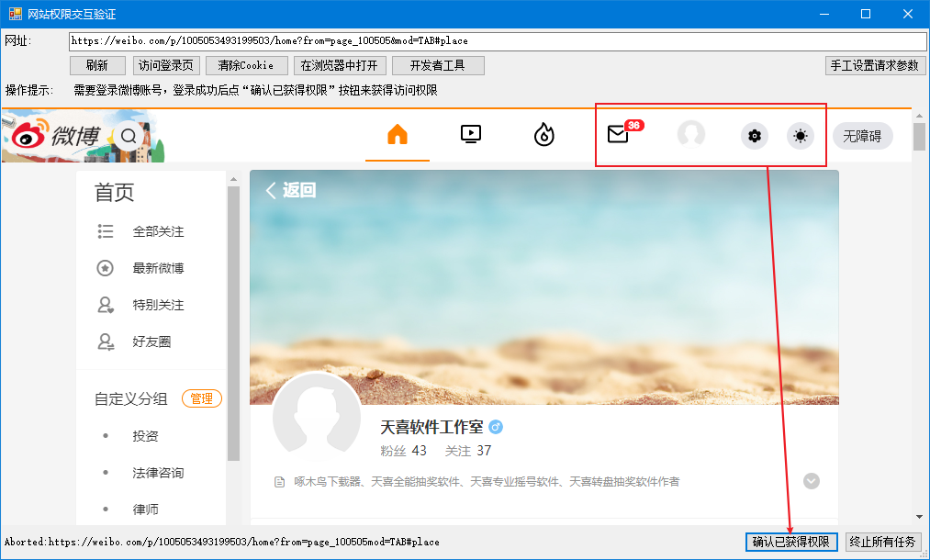This screenshot has width=930, height=560.
Task: Toggle the light/dark theme sun icon
Action: click(x=801, y=136)
